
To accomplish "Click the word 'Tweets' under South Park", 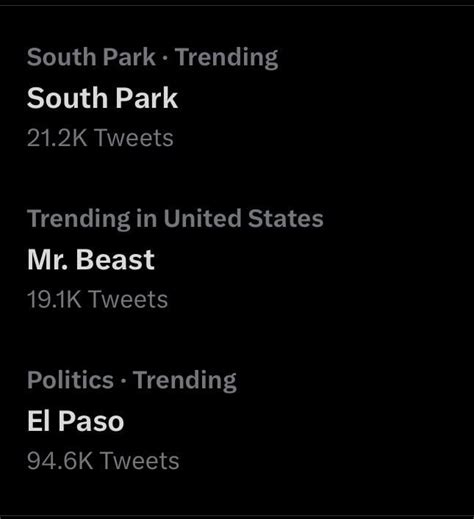I will [x=134, y=138].
